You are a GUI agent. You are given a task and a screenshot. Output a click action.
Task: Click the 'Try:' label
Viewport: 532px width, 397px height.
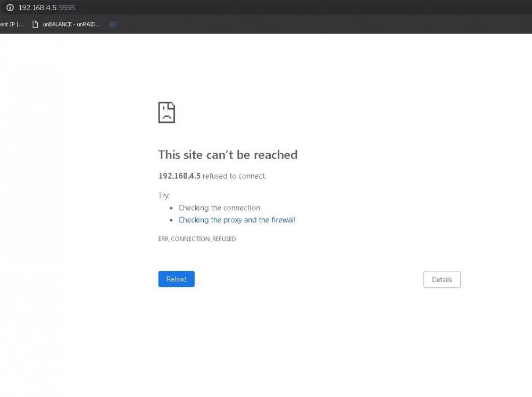pos(164,195)
